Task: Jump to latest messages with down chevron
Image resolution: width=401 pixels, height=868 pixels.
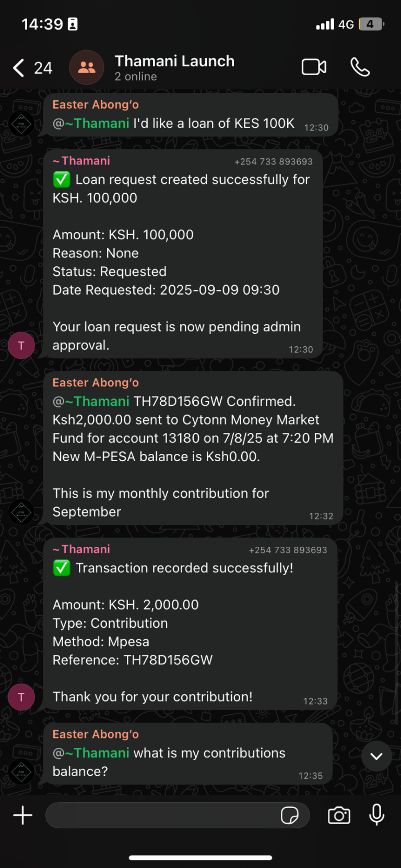Action: [x=376, y=756]
